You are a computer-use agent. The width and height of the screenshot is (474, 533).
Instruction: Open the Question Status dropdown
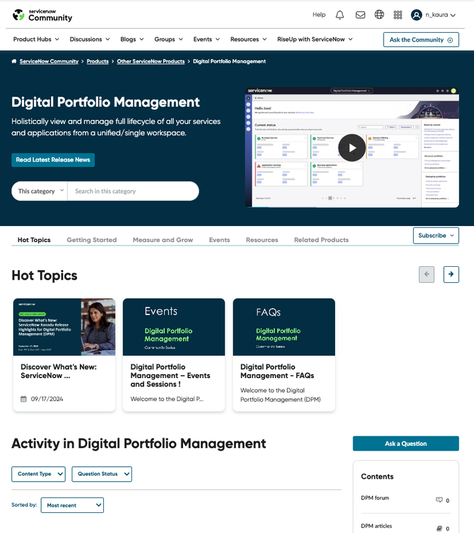tap(102, 474)
